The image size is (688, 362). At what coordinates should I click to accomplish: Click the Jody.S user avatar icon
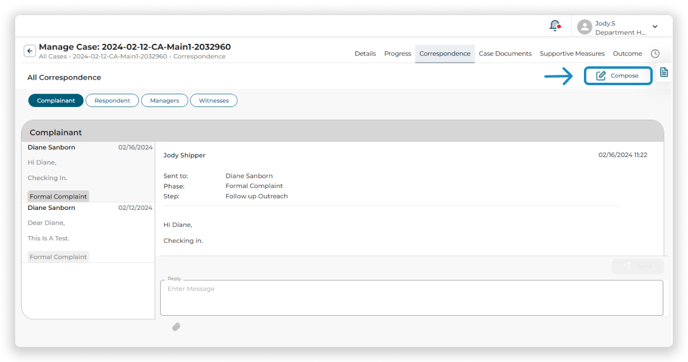(x=584, y=27)
